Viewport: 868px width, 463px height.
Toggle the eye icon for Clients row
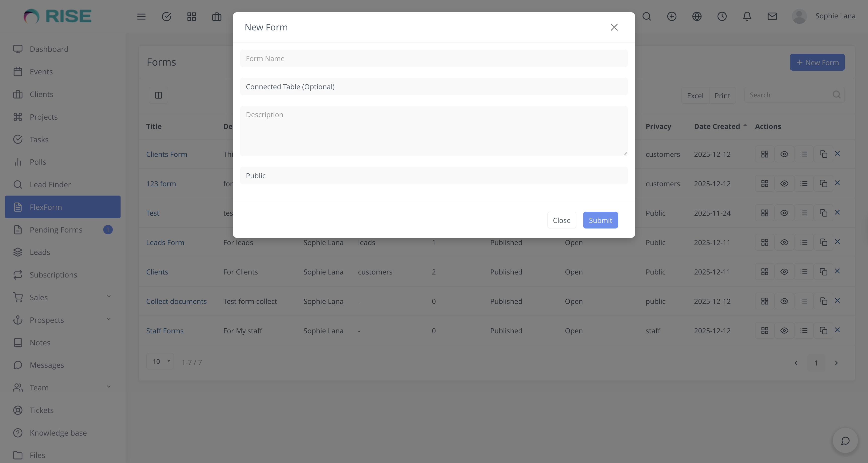(784, 272)
